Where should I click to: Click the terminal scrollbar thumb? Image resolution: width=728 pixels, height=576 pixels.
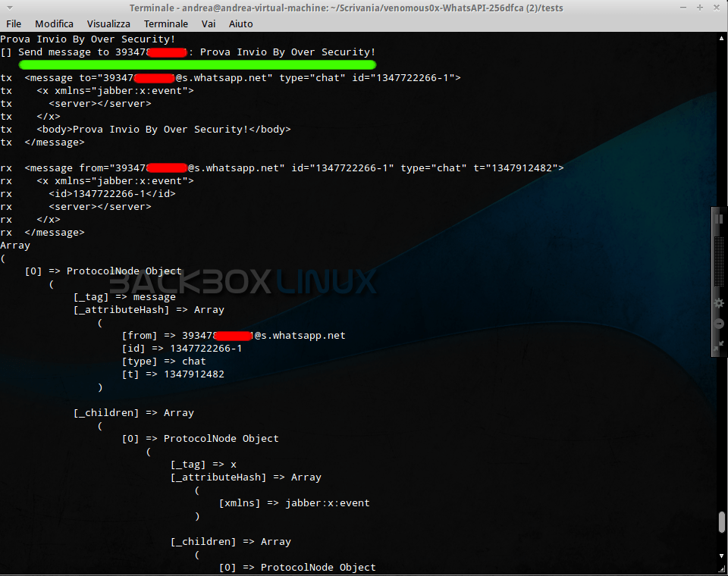pyautogui.click(x=721, y=522)
